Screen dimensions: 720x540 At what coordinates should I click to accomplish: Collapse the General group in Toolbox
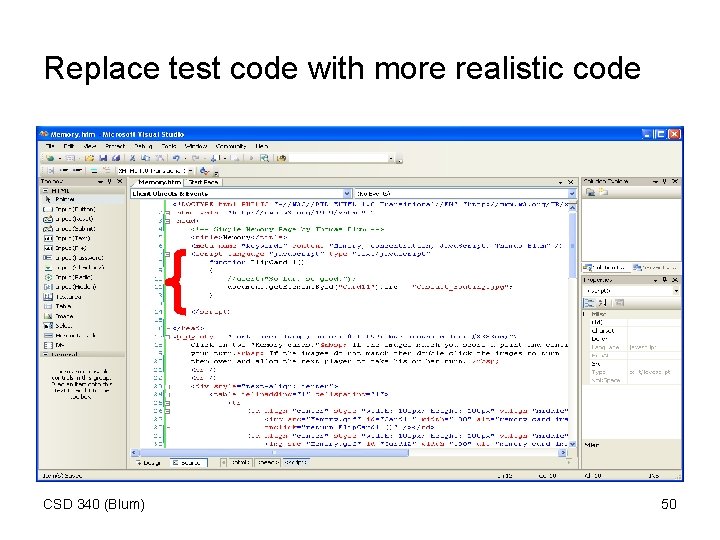tap(45, 354)
